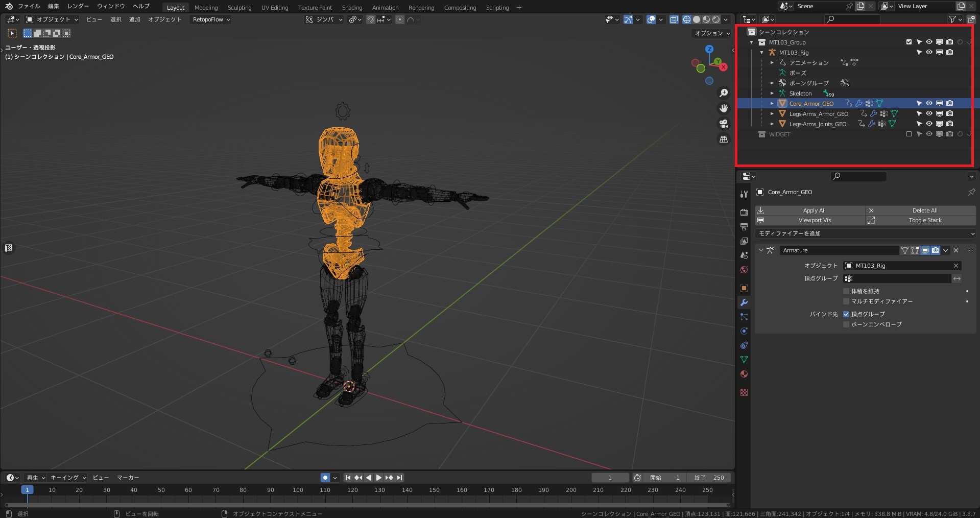Screen dimensions: 980x518
Task: Uncheck the 頂点グループ bind checkbox
Action: tap(846, 314)
